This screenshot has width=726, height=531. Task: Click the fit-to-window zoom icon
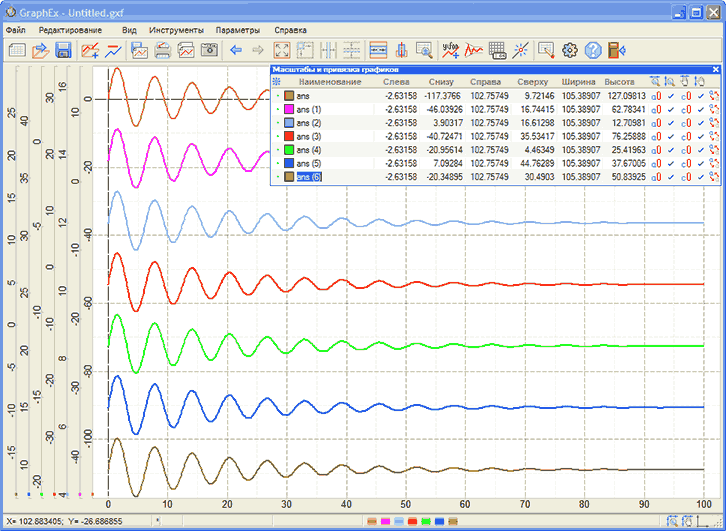pos(281,50)
